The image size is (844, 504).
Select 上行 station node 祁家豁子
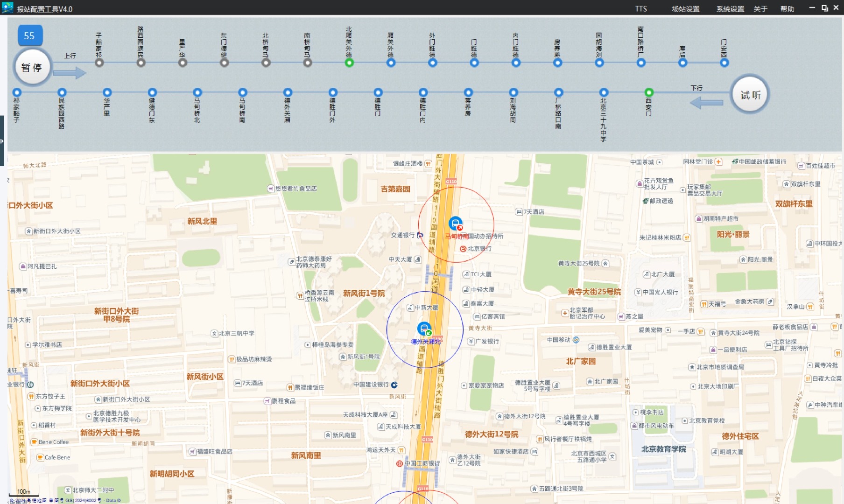pos(99,63)
